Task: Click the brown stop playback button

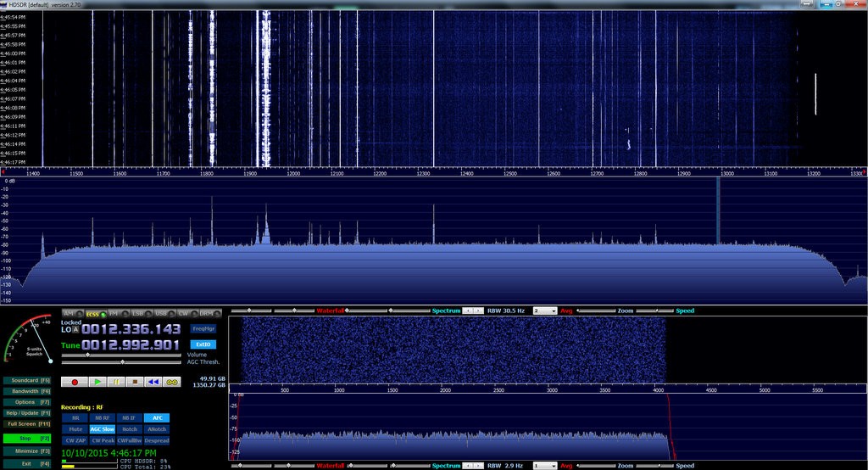Action: point(135,382)
